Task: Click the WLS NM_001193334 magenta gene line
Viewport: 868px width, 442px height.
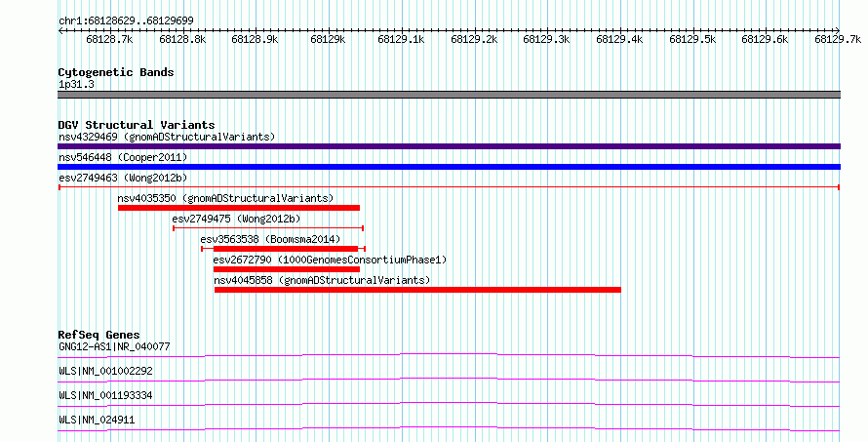Action: (449, 404)
